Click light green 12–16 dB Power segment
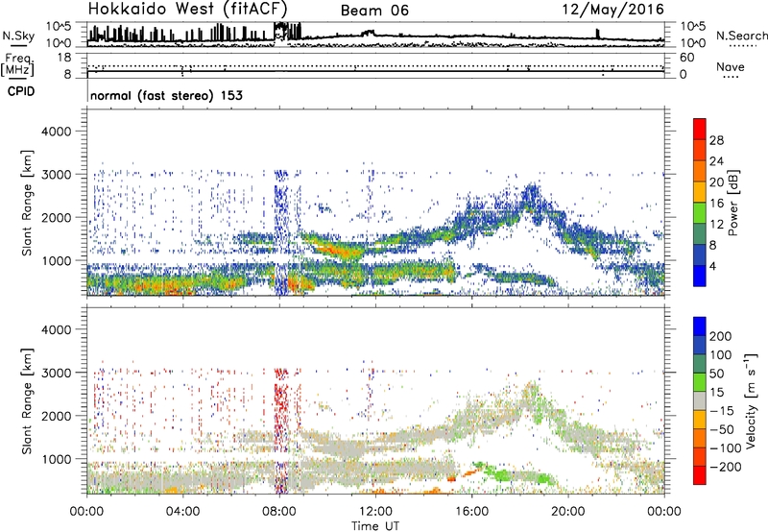This screenshot has height=532, width=768. tap(700, 213)
